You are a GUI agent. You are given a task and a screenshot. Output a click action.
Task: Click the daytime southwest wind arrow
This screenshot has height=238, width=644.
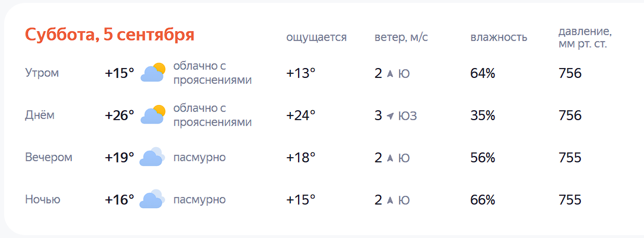point(390,116)
